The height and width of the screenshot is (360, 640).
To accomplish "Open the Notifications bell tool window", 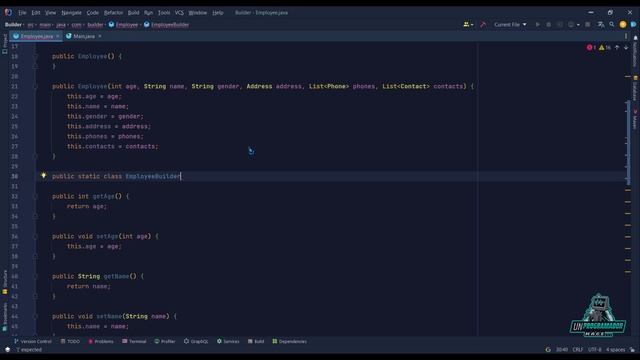I will click(x=635, y=52).
